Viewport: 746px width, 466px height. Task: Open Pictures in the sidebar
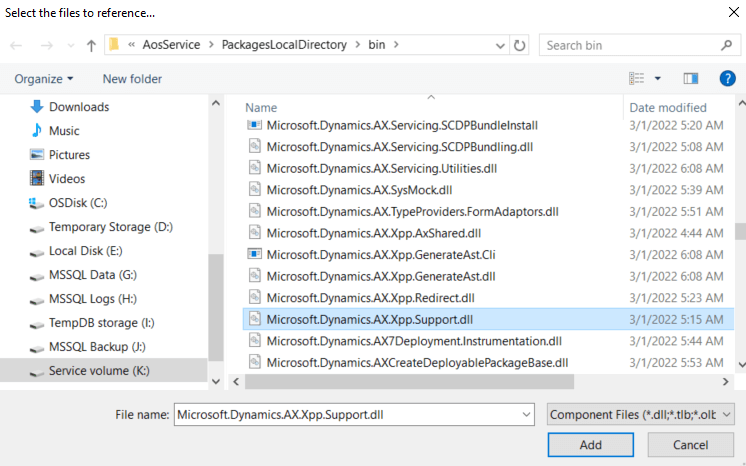(69, 155)
